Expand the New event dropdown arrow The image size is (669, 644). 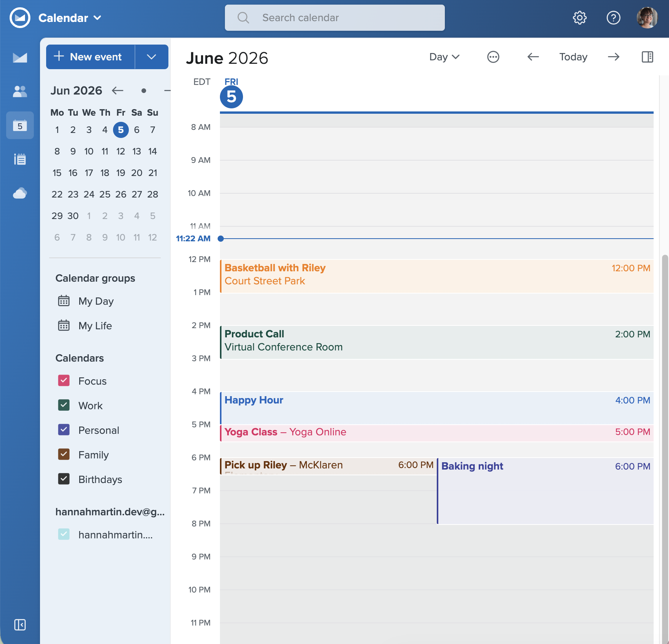point(151,57)
